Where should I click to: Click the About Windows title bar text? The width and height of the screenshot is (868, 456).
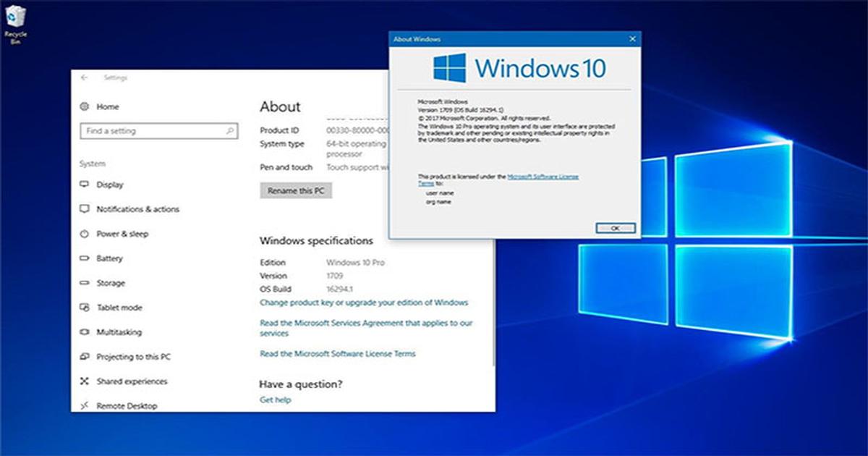click(417, 39)
